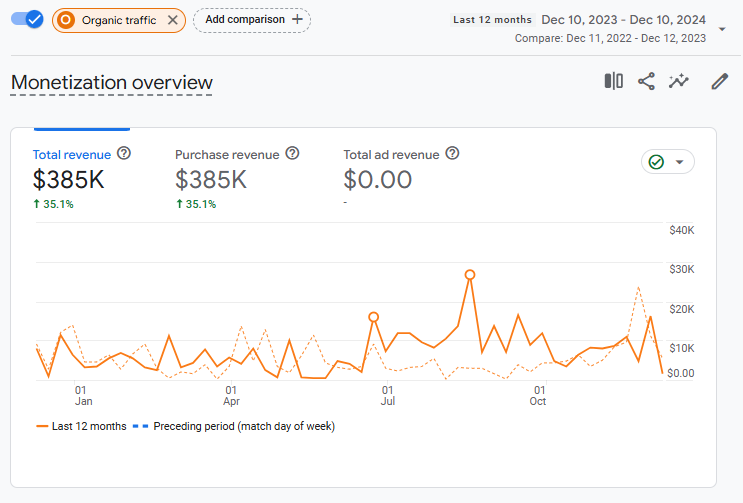Toggle the comparison switch off
Image resolution: width=743 pixels, height=503 pixels.
(27, 19)
